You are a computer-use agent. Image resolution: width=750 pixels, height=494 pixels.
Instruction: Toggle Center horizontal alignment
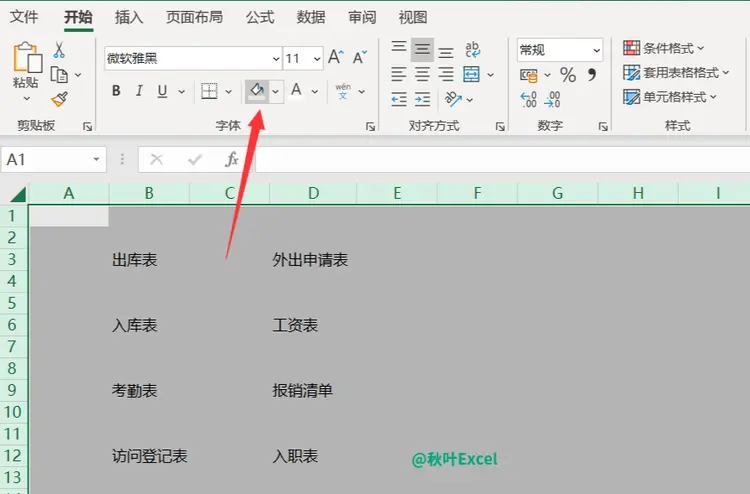click(422, 75)
